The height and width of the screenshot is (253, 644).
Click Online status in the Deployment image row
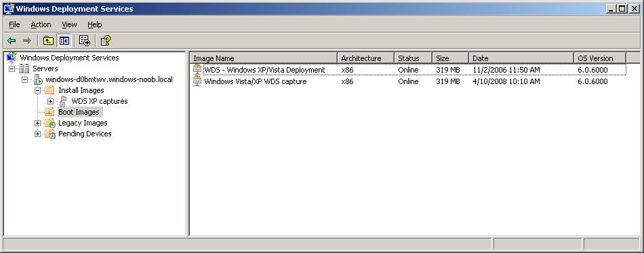(x=408, y=70)
